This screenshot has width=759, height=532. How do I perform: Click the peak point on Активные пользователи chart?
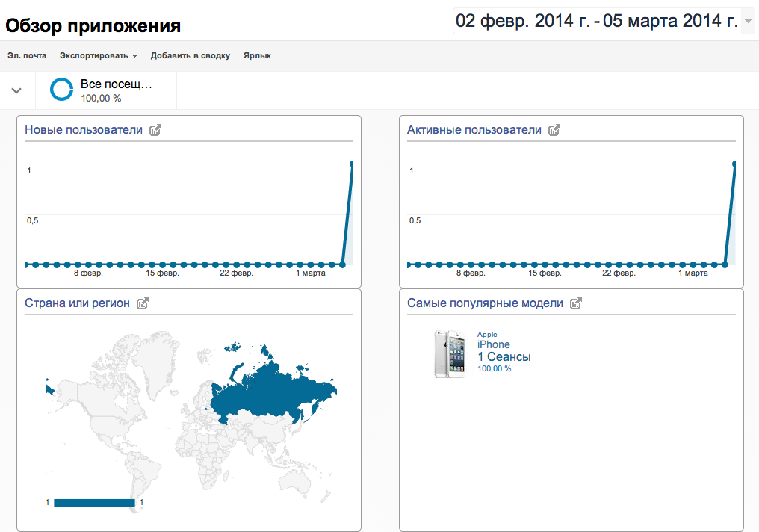coord(734,164)
